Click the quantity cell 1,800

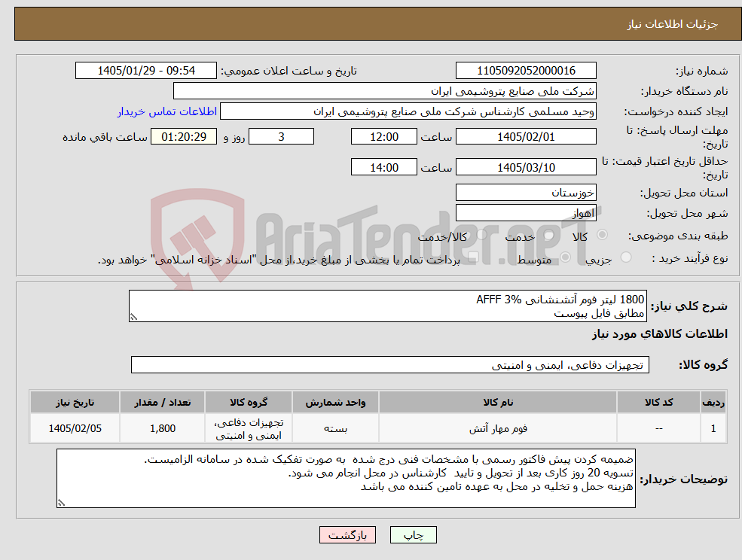pos(162,428)
